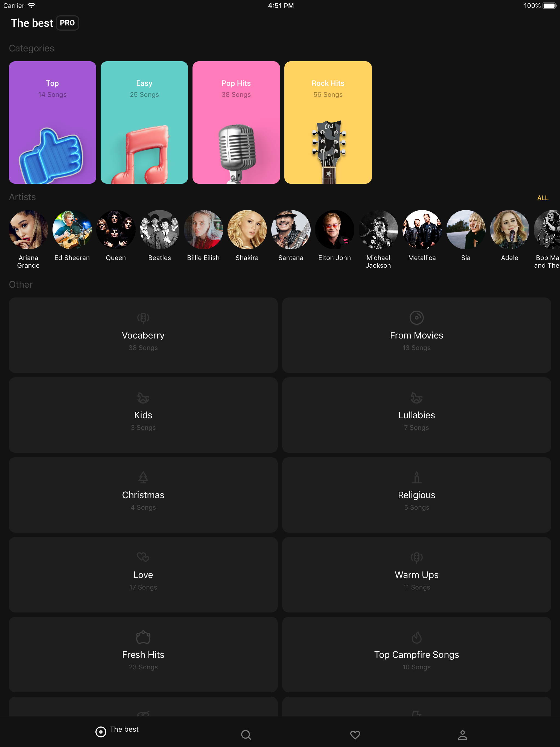Tap the flame icon on Campfire Songs
Screen dimensions: 560x747
coord(416,637)
